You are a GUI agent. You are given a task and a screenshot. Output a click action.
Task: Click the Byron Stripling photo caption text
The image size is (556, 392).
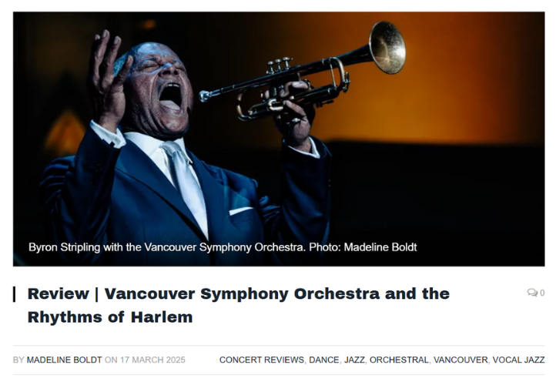click(x=223, y=247)
